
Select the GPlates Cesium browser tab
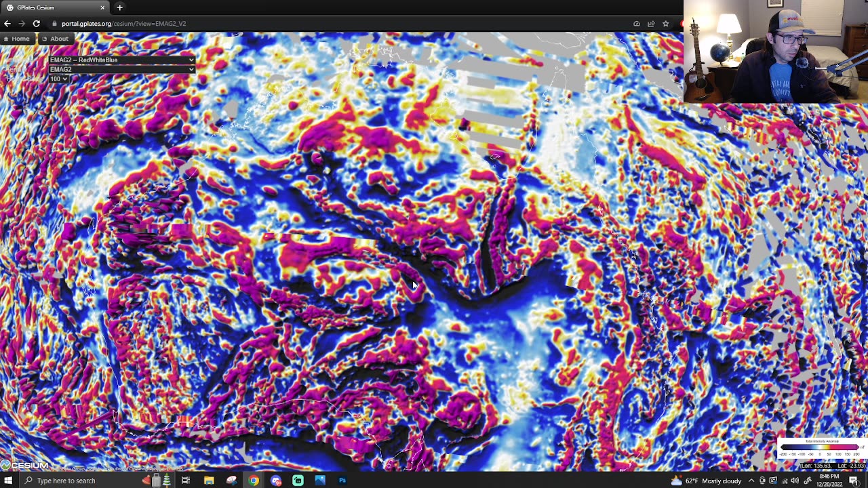coord(56,7)
